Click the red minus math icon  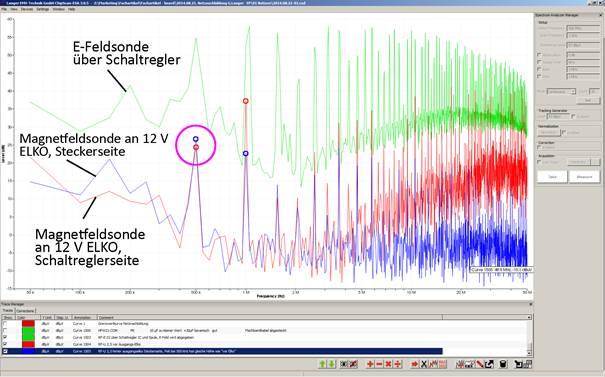coord(380,364)
